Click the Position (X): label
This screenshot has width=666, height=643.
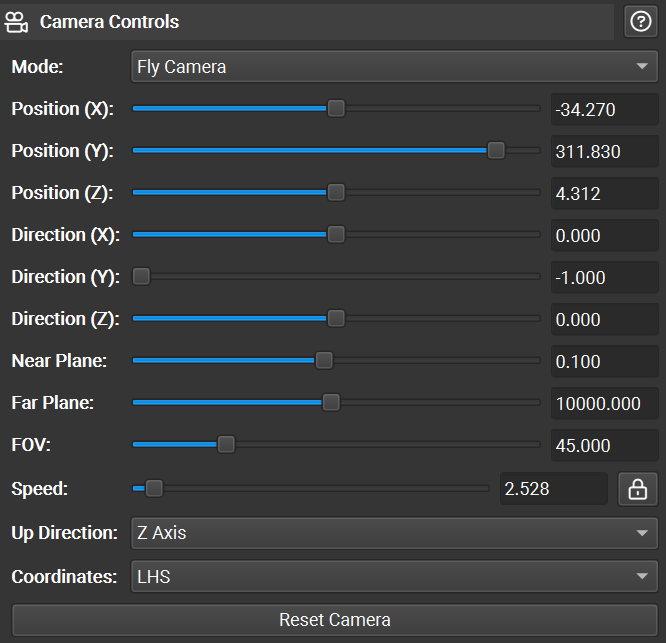point(62,109)
